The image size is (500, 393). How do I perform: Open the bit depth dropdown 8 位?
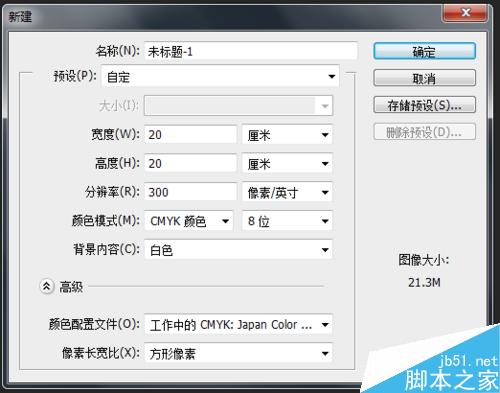tap(287, 221)
